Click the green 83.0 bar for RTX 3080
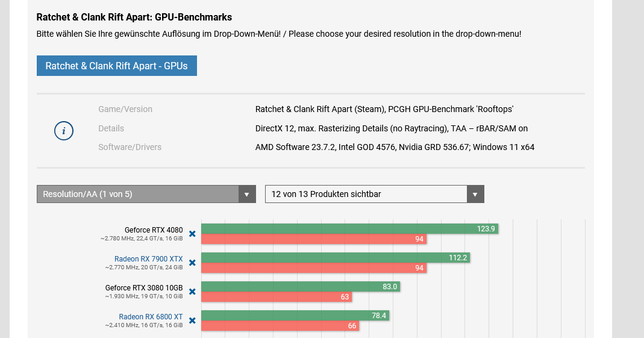The width and height of the screenshot is (644, 338). pyautogui.click(x=301, y=287)
